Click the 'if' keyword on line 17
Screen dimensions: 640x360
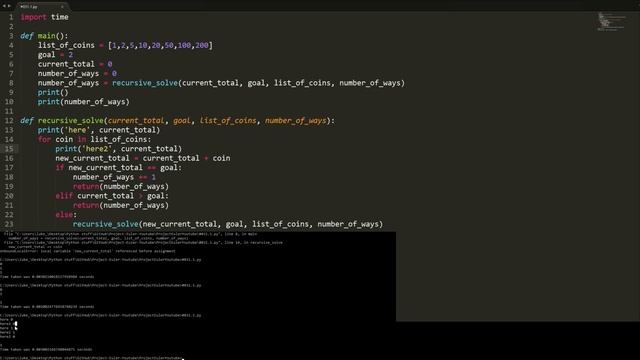60,168
